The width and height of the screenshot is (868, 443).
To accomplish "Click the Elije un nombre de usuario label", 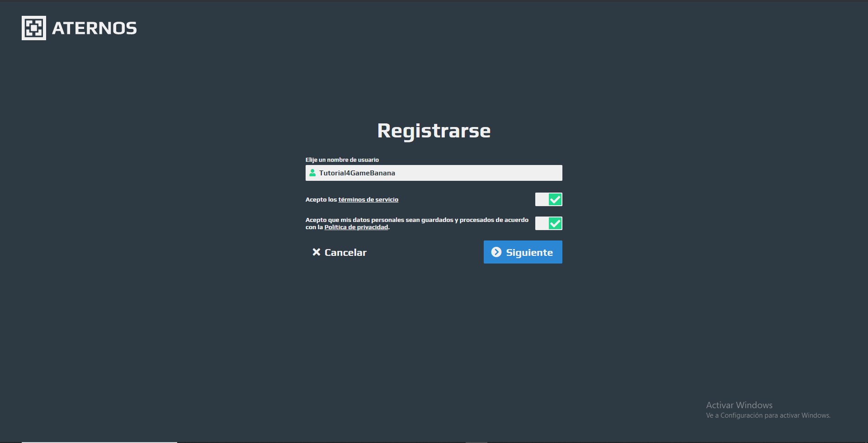I will (x=342, y=160).
